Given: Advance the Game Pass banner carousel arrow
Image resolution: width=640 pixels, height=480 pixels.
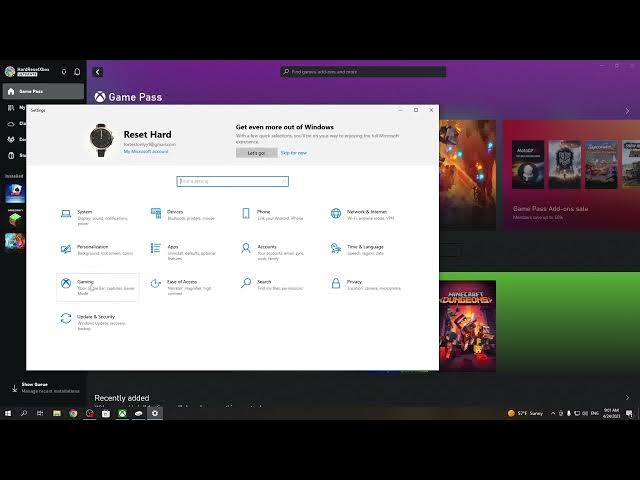Looking at the screenshot, I should point(627,111).
